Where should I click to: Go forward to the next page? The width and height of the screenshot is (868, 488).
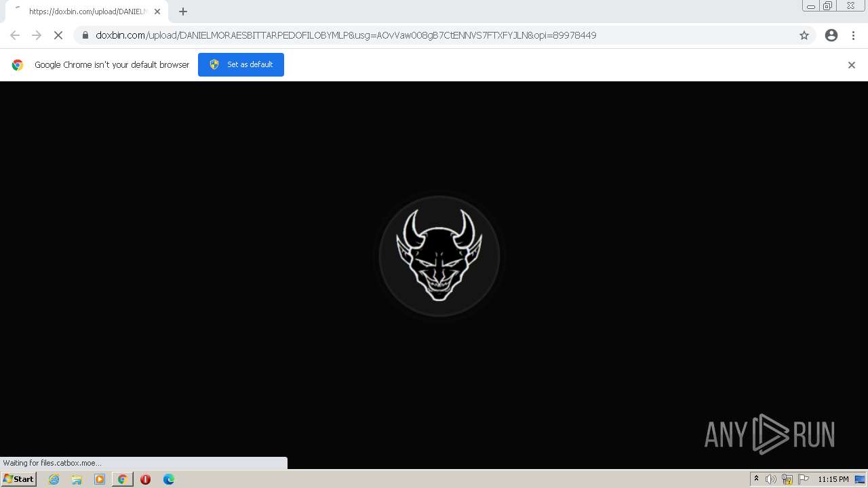pos(37,35)
